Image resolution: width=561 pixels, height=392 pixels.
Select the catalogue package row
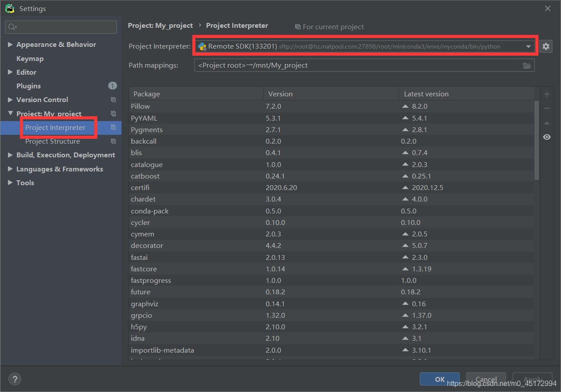click(x=331, y=165)
